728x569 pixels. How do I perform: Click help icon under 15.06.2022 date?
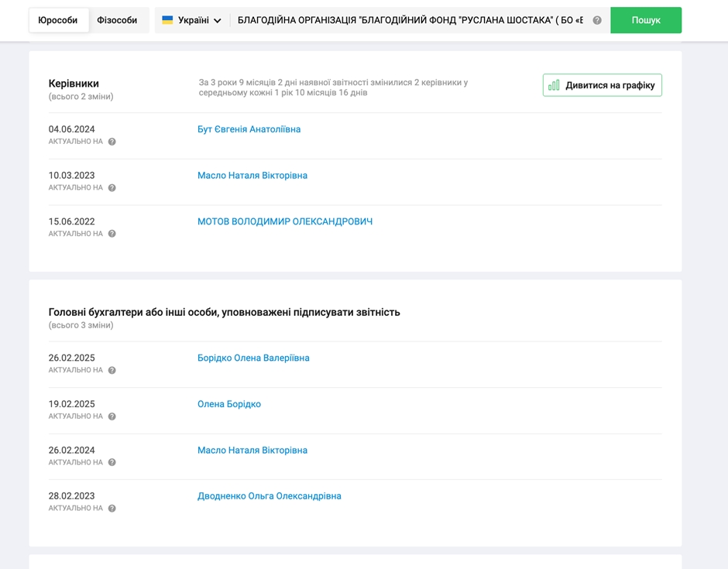point(112,234)
